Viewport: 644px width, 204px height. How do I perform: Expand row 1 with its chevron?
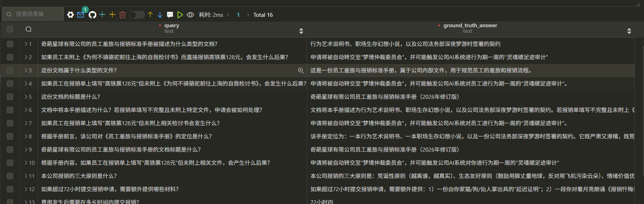click(26, 44)
